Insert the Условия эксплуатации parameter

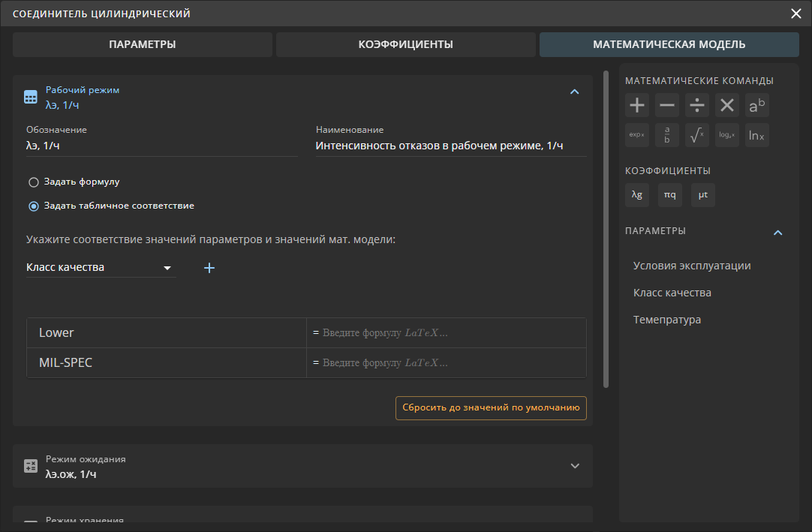pyautogui.click(x=692, y=266)
